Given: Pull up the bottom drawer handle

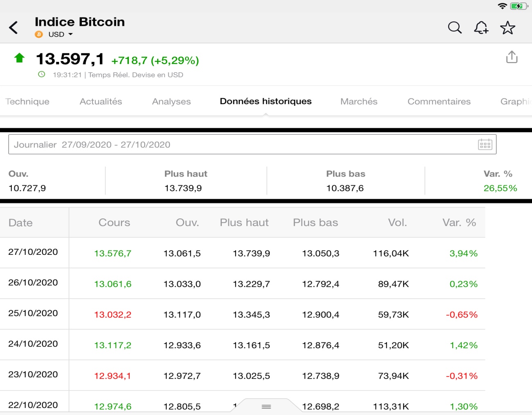Looking at the screenshot, I should (x=266, y=406).
